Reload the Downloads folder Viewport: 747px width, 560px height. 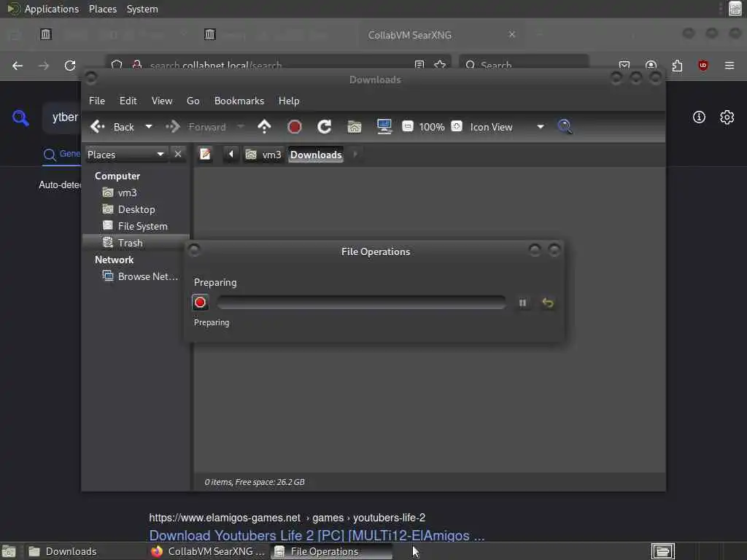click(x=325, y=127)
